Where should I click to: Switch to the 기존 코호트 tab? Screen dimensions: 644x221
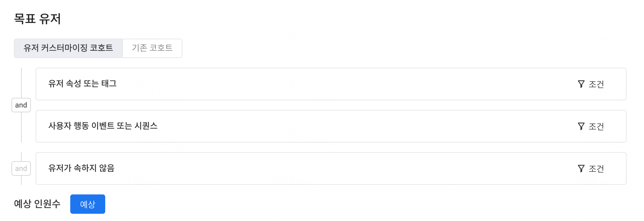[x=152, y=48]
